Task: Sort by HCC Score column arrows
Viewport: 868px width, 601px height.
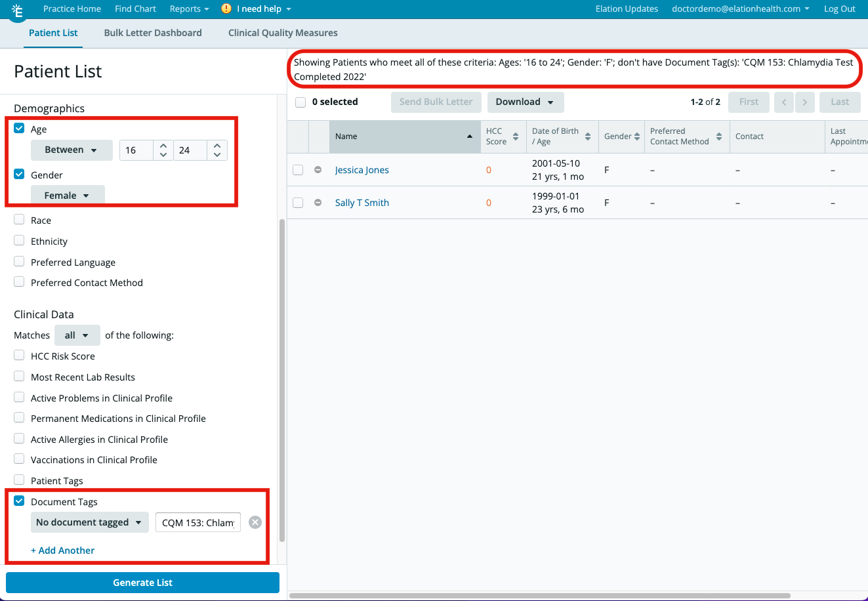Action: (x=516, y=136)
